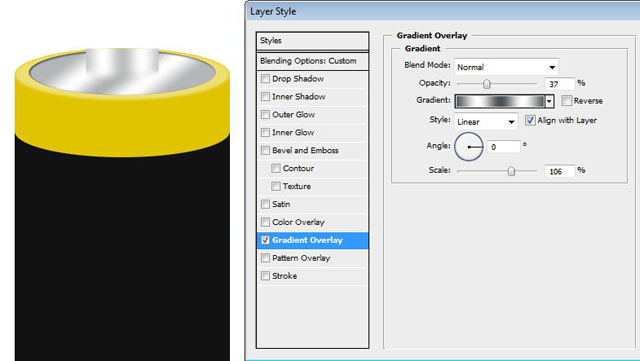Toggle the Satin checkbox

265,204
